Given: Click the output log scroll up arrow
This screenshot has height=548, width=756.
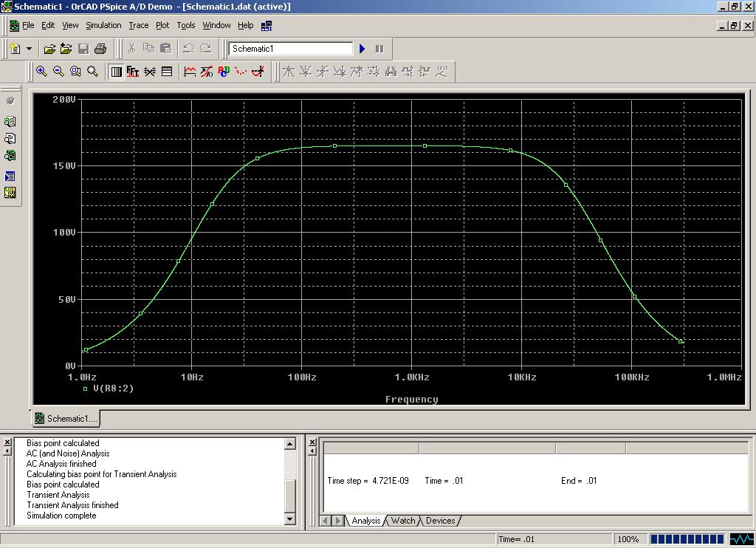Looking at the screenshot, I should [x=289, y=444].
